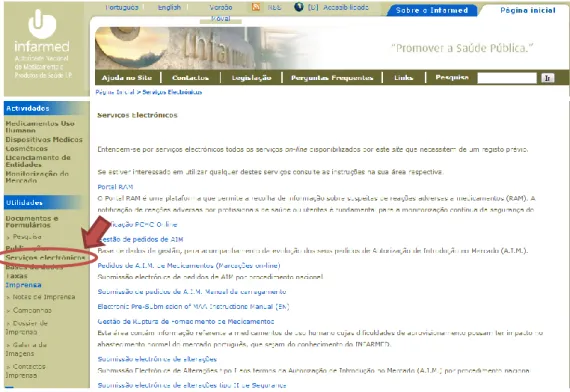Image resolution: width=570 pixels, height=392 pixels.
Task: Expand the Pesquisa item under Documentos
Action: click(24, 237)
